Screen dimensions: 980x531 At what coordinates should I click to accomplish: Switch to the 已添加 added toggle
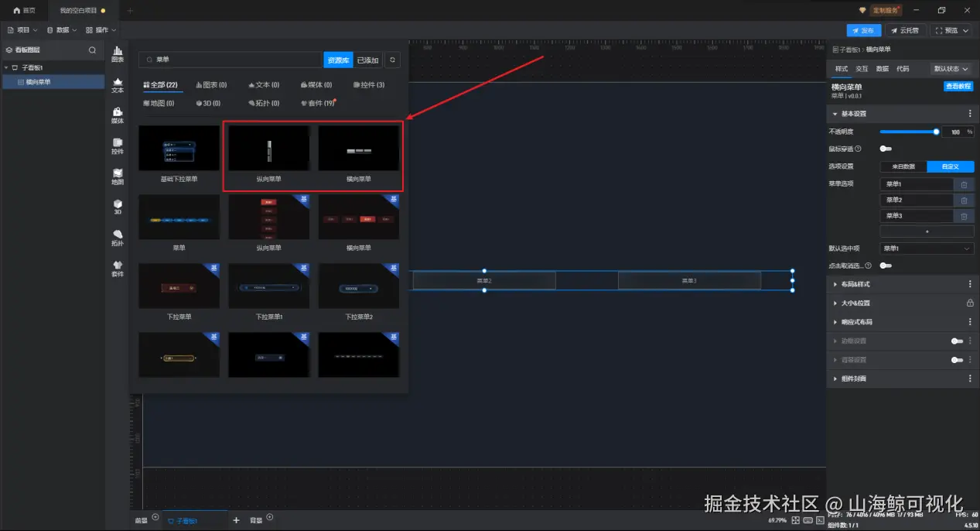tap(368, 60)
